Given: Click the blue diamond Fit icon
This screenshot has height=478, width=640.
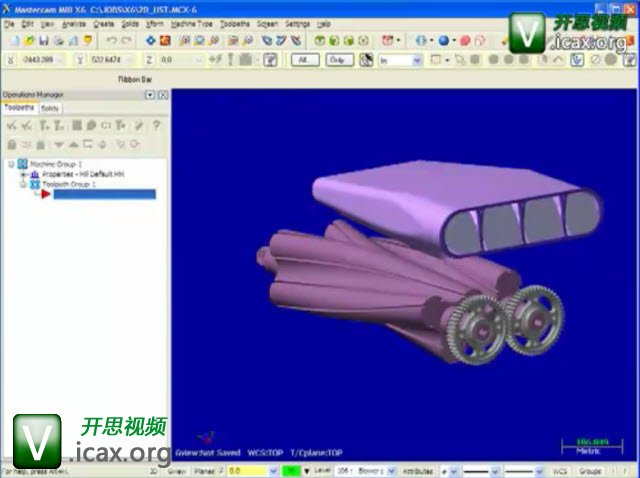Looking at the screenshot, I should click(x=151, y=40).
